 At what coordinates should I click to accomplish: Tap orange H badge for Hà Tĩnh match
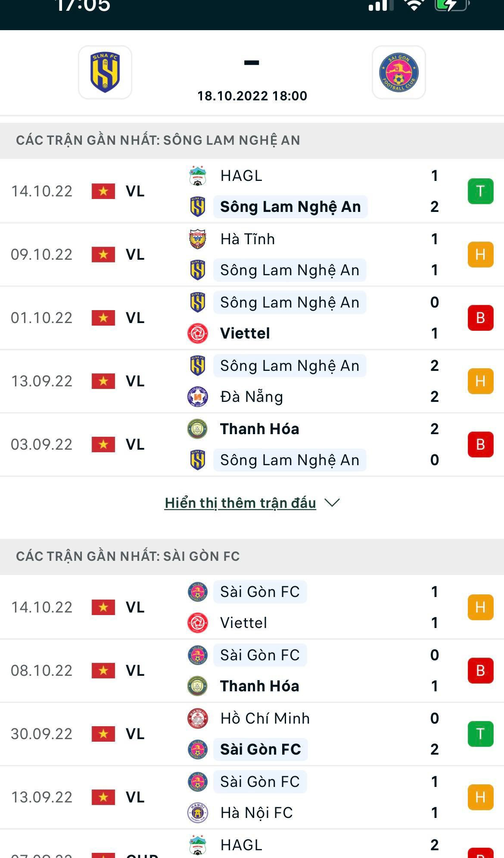[x=480, y=255]
